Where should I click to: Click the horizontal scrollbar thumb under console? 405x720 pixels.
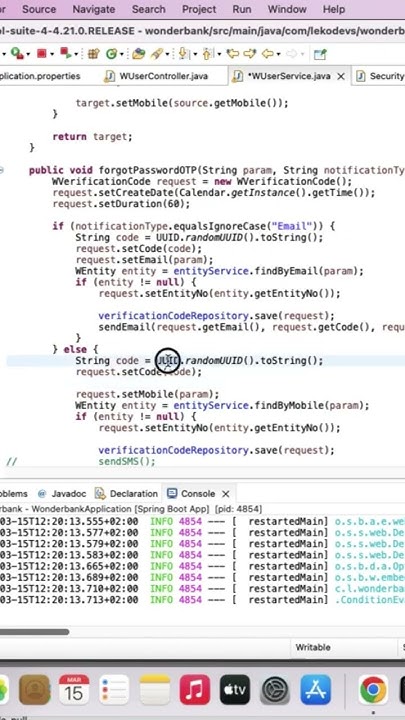coord(34,632)
